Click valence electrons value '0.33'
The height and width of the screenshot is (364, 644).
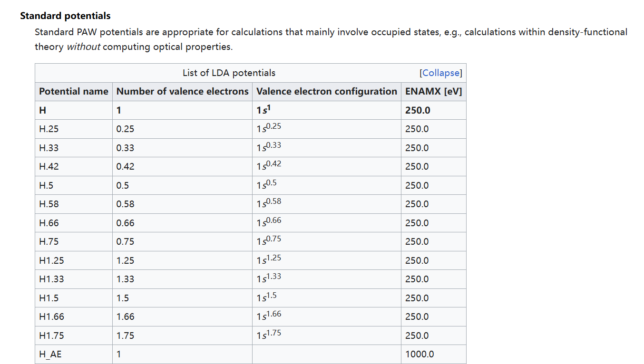126,148
